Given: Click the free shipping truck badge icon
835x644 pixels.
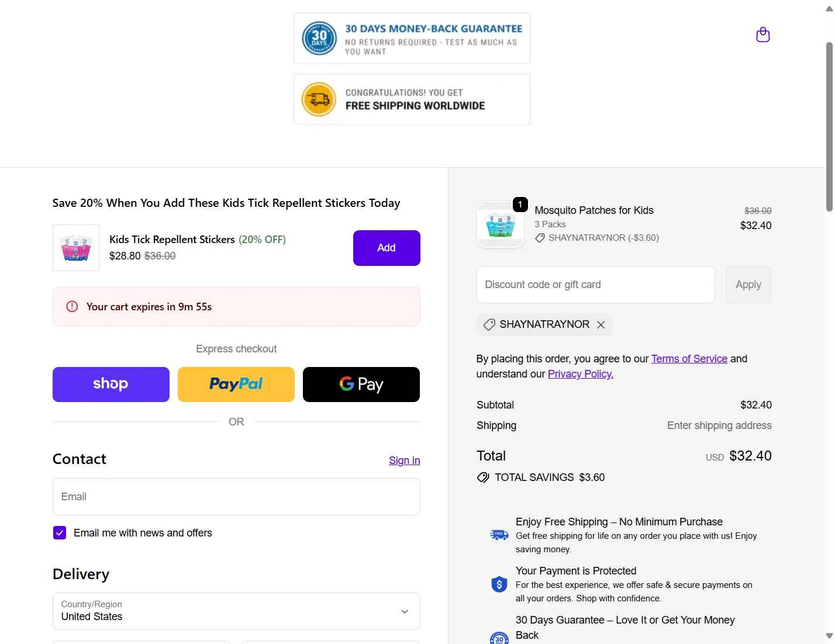Looking at the screenshot, I should point(319,99).
